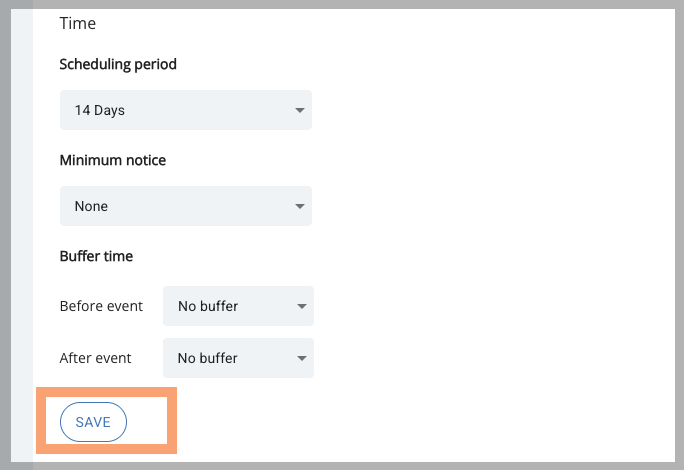The width and height of the screenshot is (684, 470).
Task: Click the Time section heading
Action: 78,23
